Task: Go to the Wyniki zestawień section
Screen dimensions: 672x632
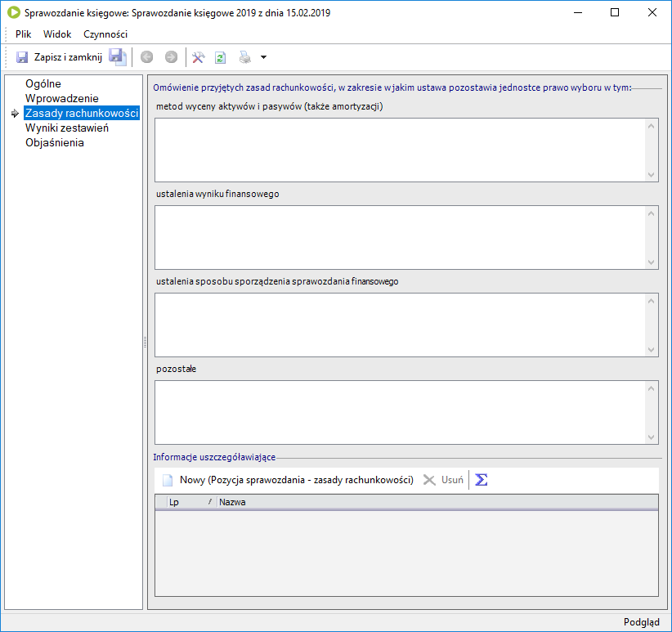Action: click(x=67, y=128)
